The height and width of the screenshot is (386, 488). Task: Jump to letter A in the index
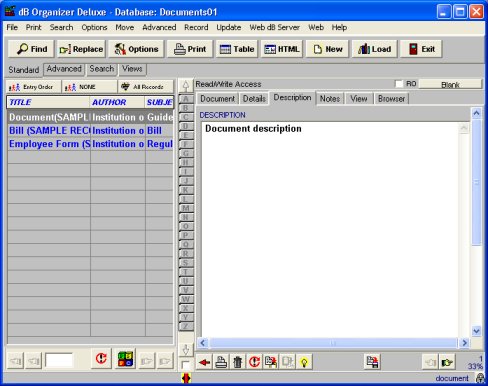coord(186,99)
